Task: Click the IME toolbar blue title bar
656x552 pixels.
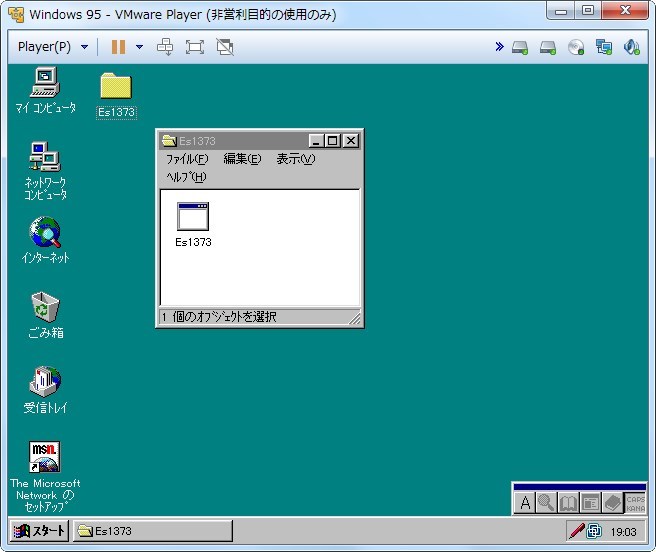Action: click(x=579, y=487)
